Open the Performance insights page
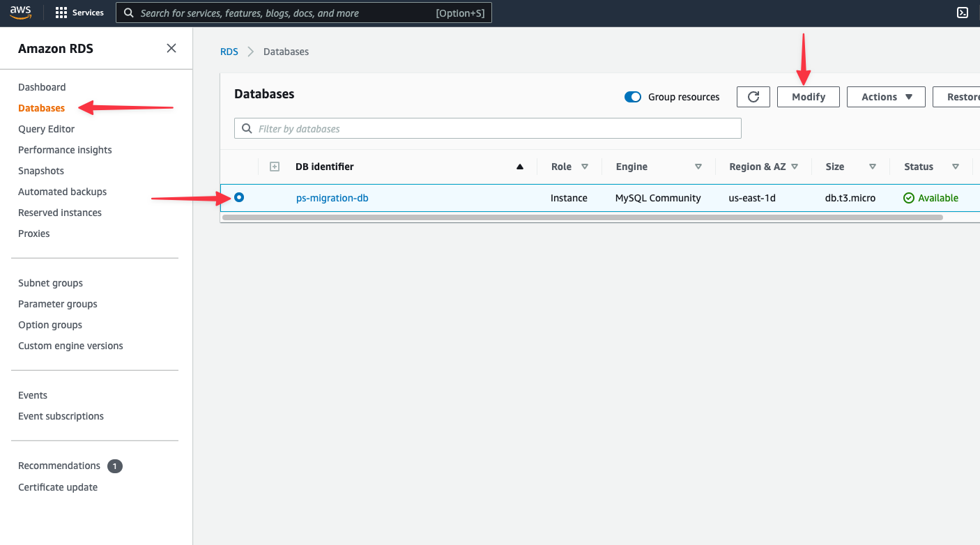Image resolution: width=980 pixels, height=545 pixels. point(65,149)
